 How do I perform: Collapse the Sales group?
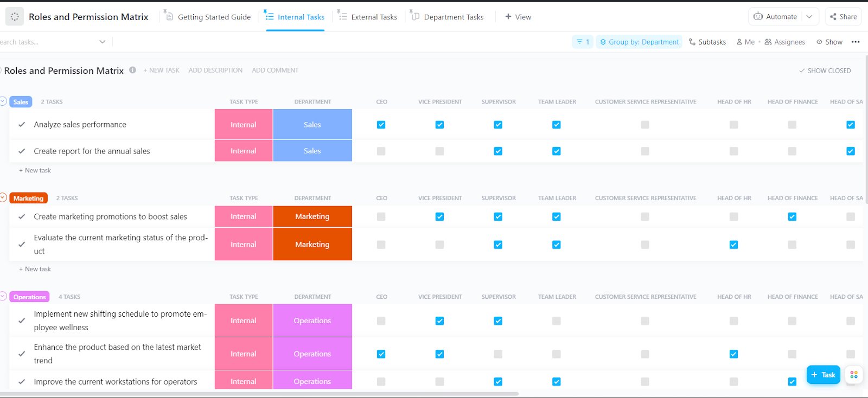tap(3, 101)
